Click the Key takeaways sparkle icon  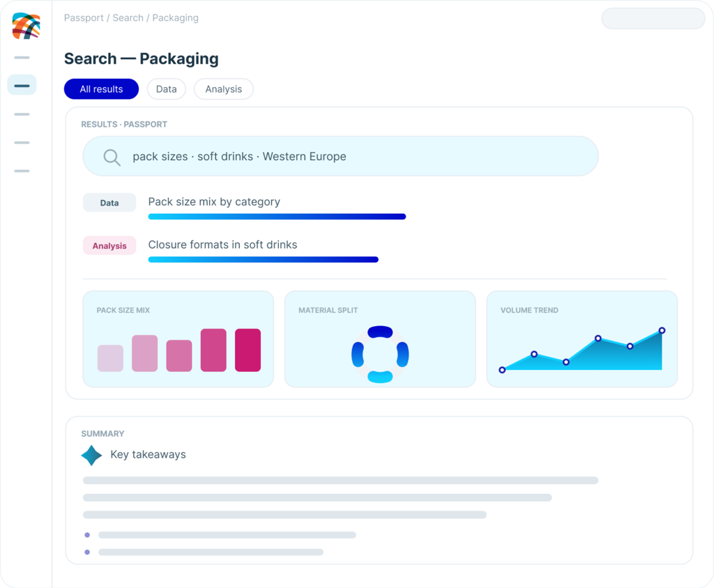(x=91, y=455)
